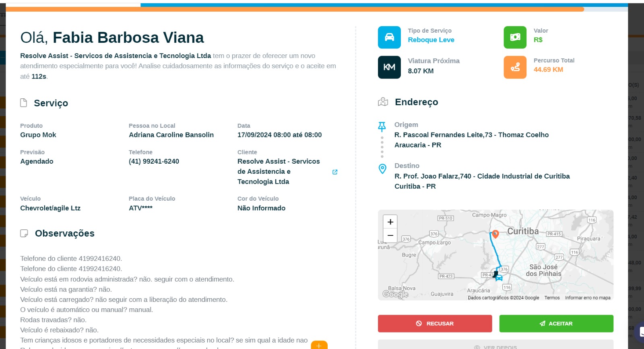Click the Destino label

click(407, 166)
